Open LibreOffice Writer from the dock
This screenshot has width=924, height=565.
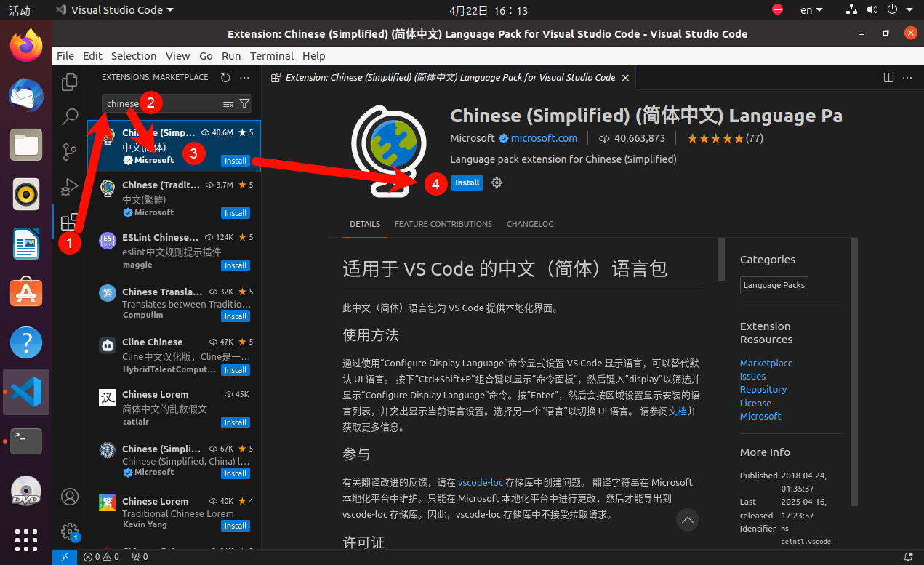click(26, 244)
